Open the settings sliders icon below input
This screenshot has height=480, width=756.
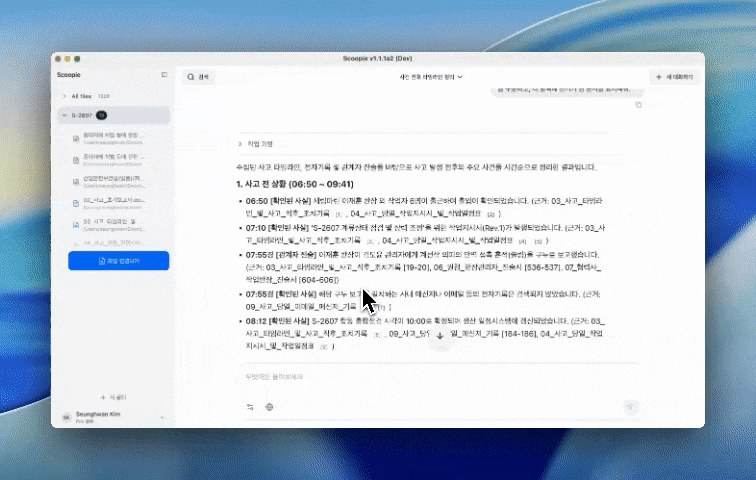(x=250, y=407)
